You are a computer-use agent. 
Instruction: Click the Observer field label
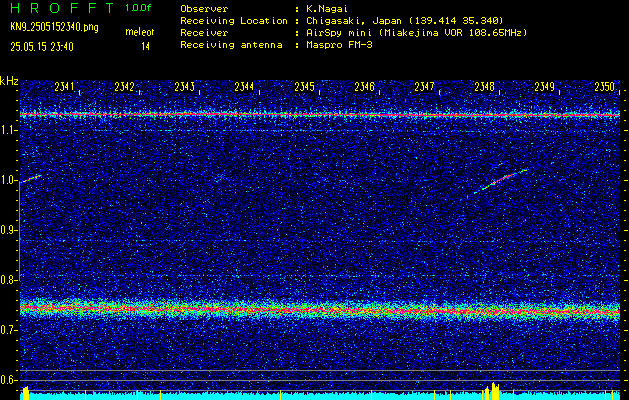204,8
